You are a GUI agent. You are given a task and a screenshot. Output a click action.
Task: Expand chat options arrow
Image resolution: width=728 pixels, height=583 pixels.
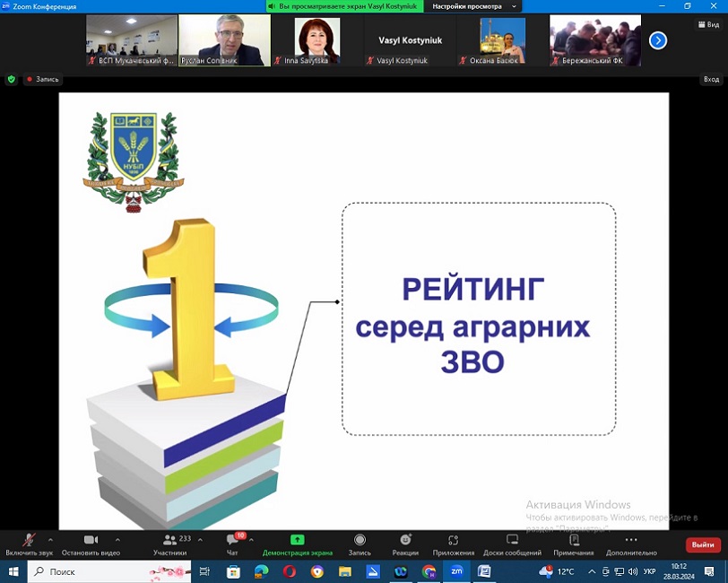(251, 540)
